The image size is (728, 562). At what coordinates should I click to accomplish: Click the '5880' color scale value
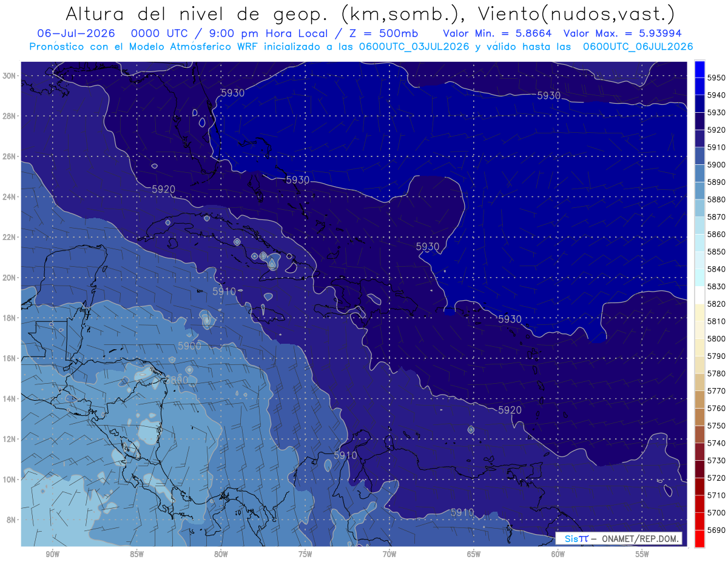(716, 199)
